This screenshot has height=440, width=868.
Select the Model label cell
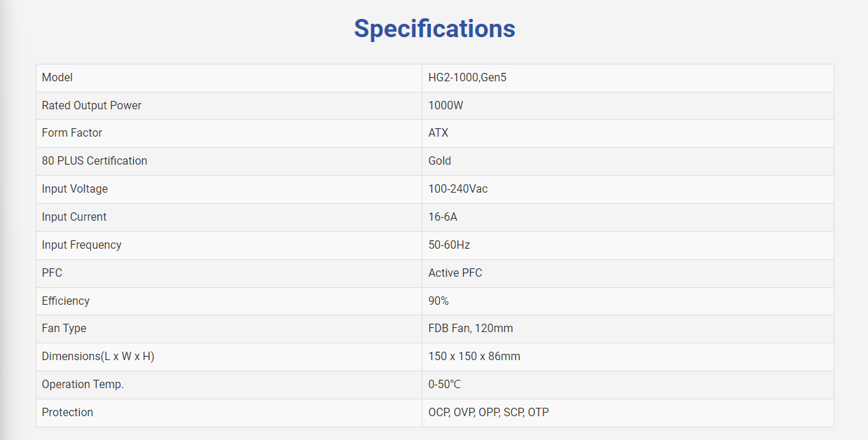(x=229, y=78)
